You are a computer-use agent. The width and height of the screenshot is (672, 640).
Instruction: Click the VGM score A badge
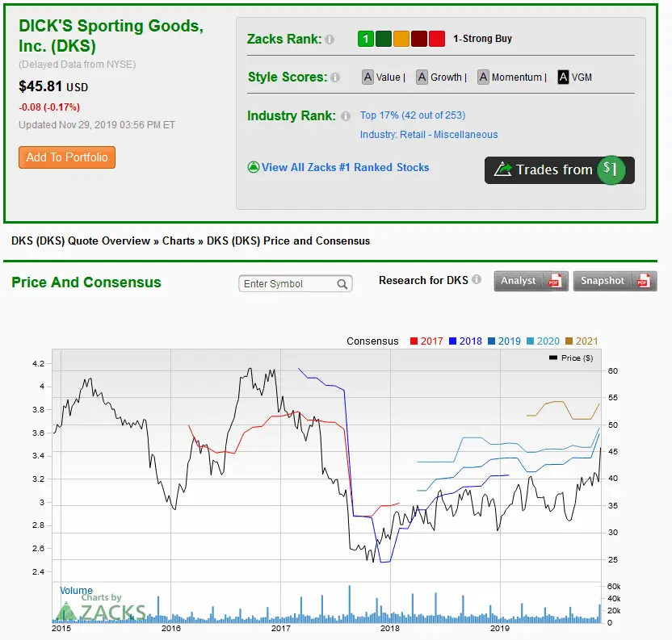coord(563,77)
